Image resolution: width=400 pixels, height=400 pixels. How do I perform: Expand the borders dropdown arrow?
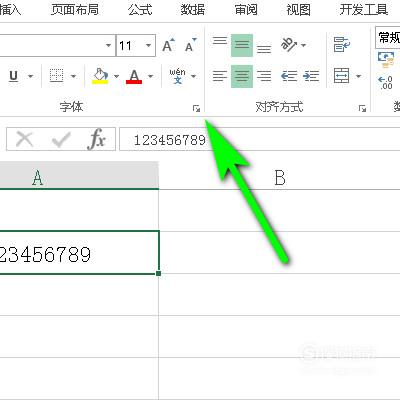pos(73,76)
